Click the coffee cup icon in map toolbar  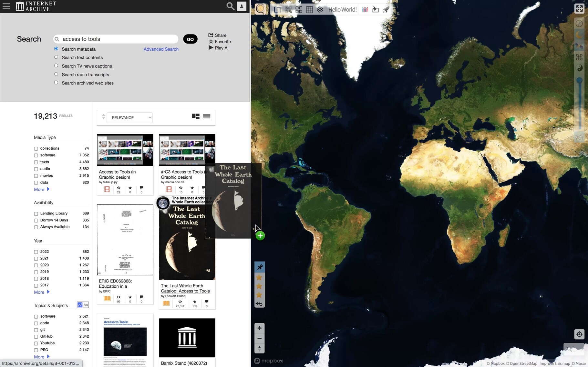[260, 9]
